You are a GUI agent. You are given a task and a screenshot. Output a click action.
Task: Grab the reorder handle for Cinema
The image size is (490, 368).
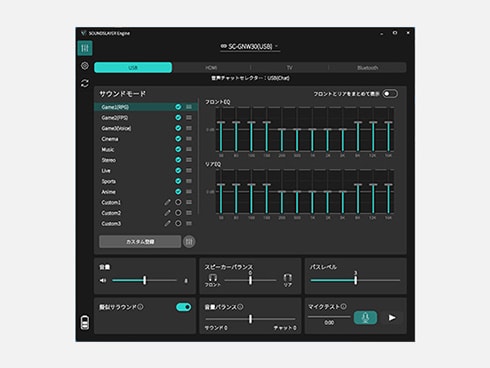pos(189,139)
